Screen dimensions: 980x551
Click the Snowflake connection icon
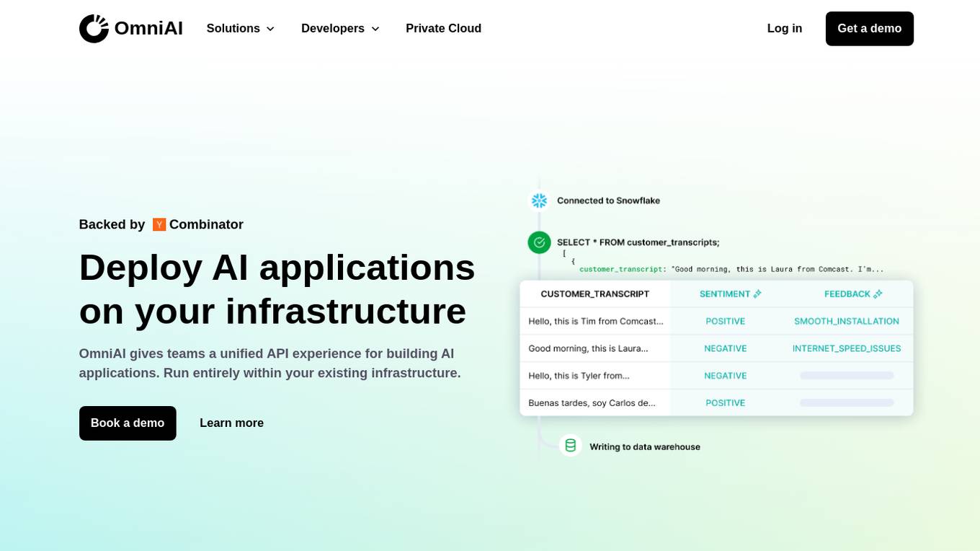(x=539, y=200)
